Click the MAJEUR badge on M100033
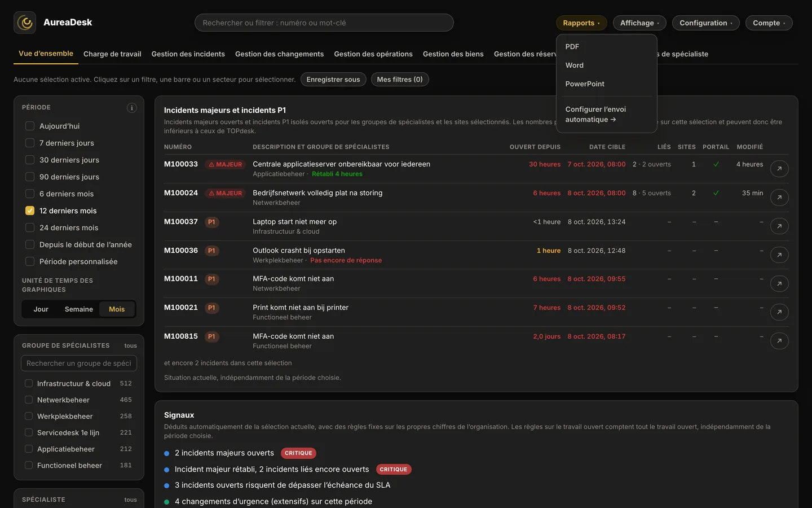Screen dimensions: 812x508 (x=226, y=165)
